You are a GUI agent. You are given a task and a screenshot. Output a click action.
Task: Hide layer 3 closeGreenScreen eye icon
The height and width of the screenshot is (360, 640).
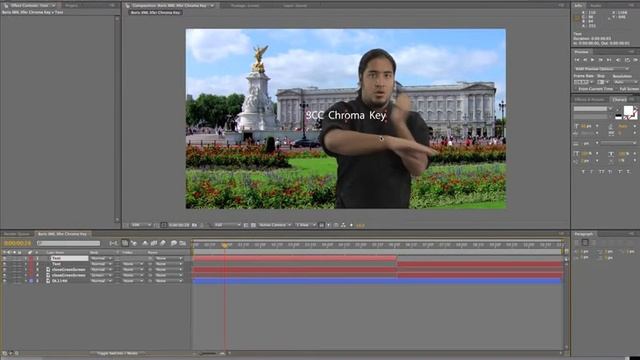pos(4,270)
